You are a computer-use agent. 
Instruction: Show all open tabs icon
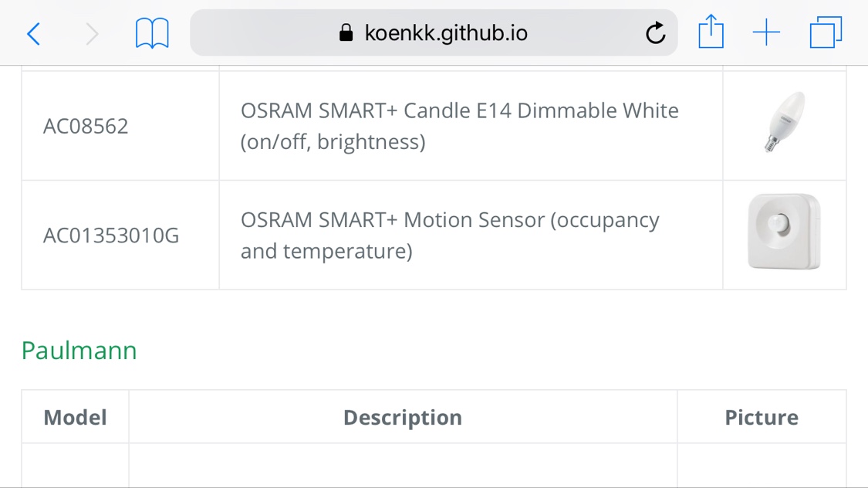[826, 32]
